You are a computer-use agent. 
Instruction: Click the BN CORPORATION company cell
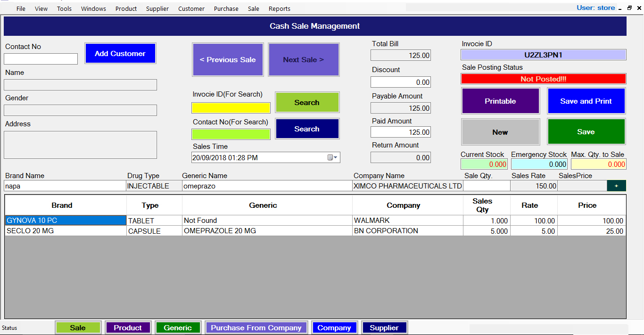click(x=408, y=231)
